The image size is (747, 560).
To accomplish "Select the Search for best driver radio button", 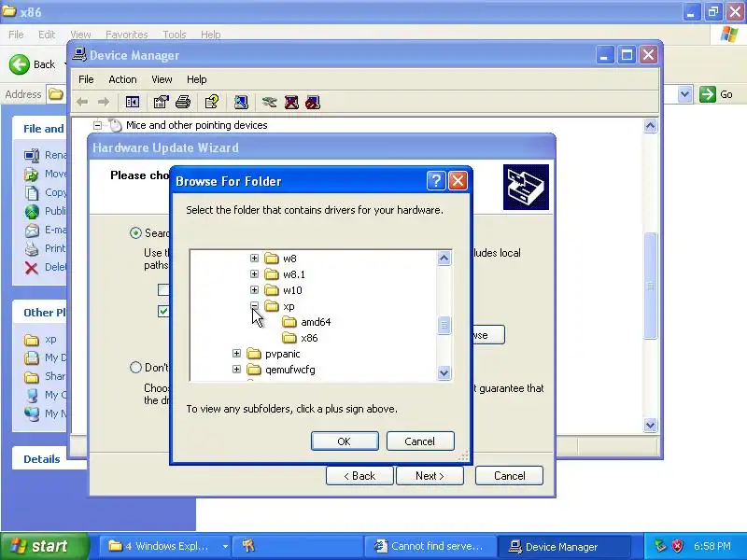I will 135,232.
